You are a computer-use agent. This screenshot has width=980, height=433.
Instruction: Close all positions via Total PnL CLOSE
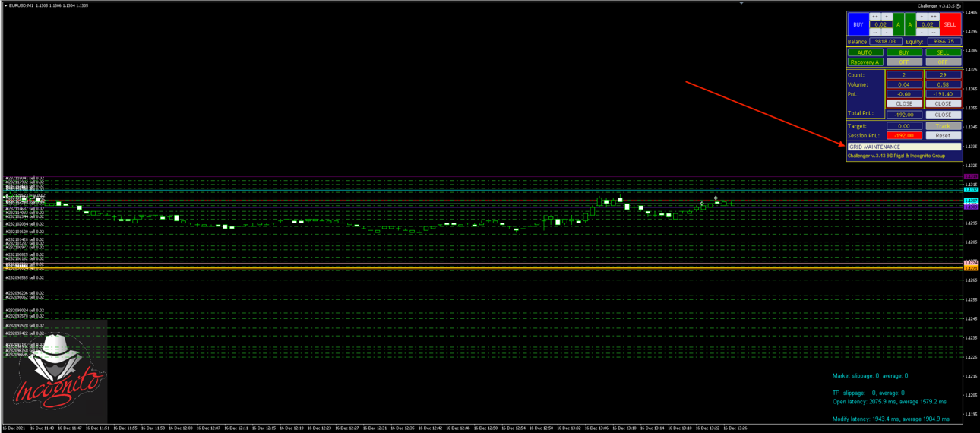(944, 115)
